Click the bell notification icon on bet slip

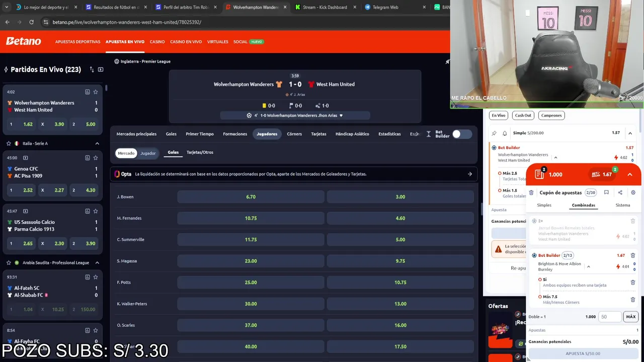point(505,133)
